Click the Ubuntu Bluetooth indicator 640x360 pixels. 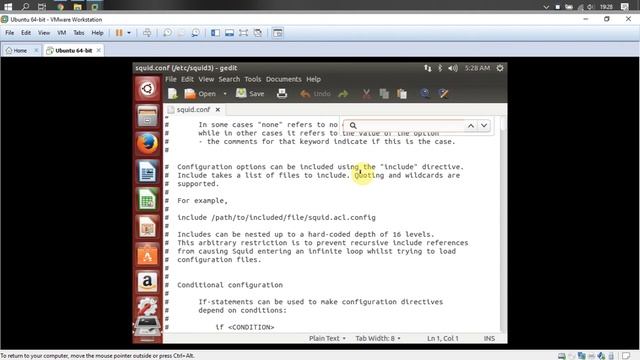[x=440, y=68]
